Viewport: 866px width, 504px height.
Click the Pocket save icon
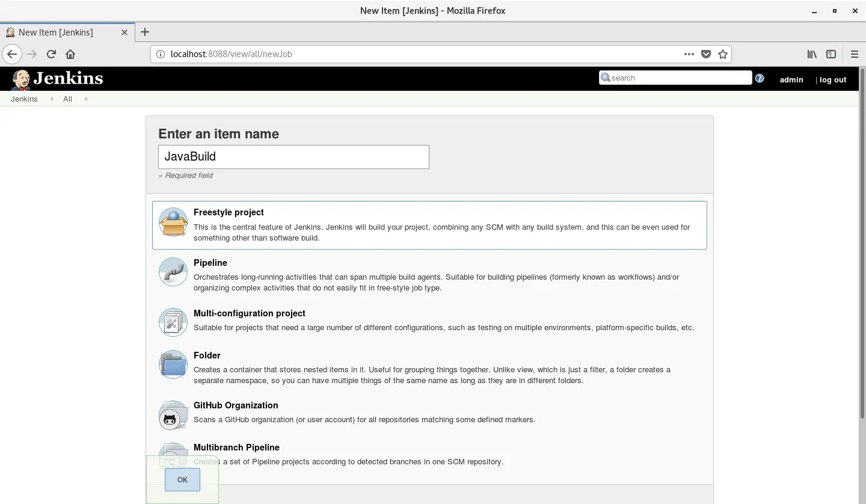[x=706, y=54]
